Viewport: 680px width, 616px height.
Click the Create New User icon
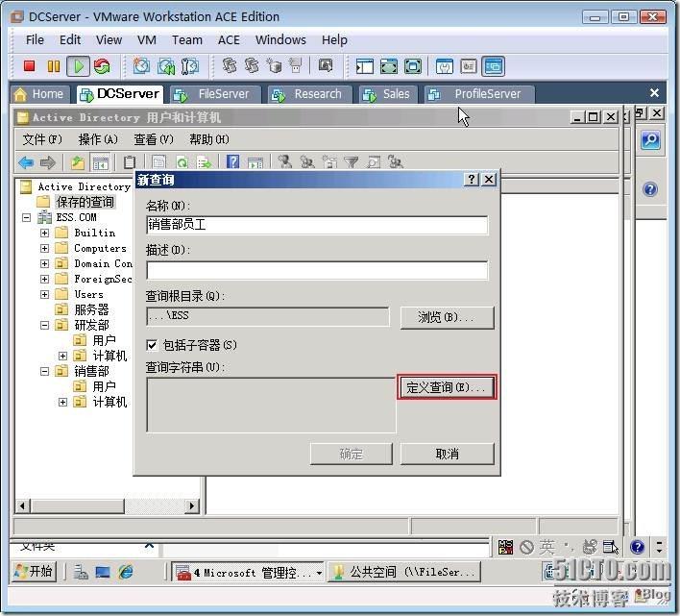coord(285,162)
